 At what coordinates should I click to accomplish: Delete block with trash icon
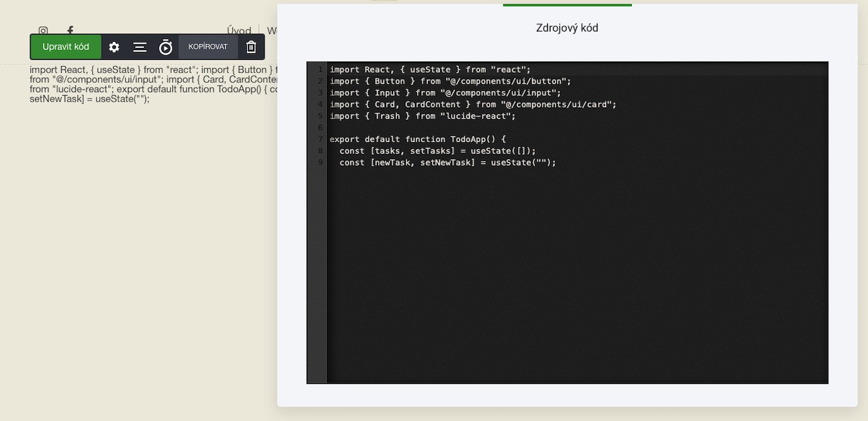coord(251,47)
